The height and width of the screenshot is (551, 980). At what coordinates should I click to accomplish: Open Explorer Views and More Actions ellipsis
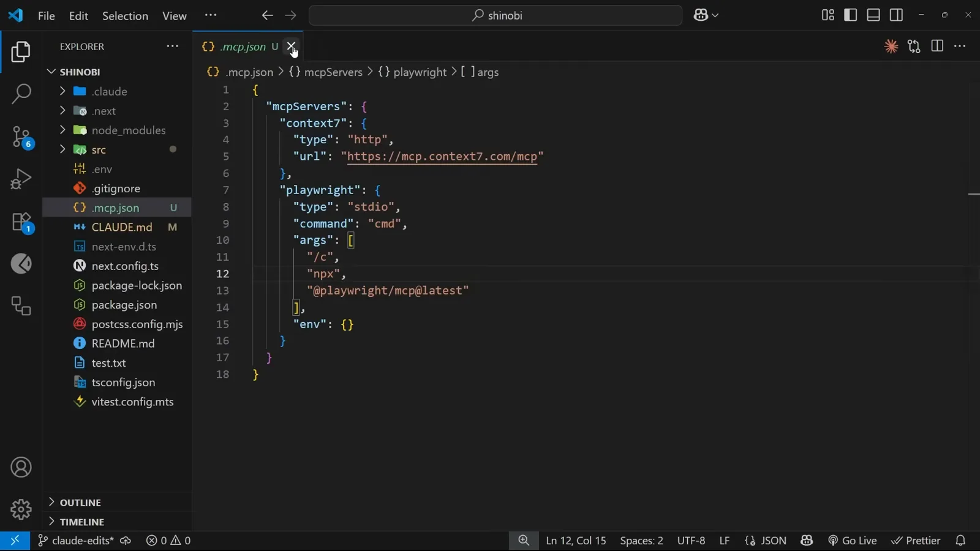pyautogui.click(x=173, y=47)
